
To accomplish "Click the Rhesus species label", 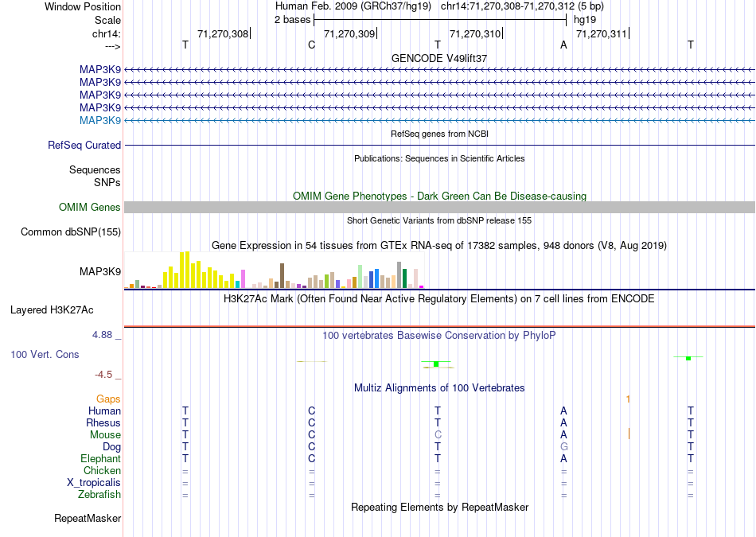I will pos(103,423).
